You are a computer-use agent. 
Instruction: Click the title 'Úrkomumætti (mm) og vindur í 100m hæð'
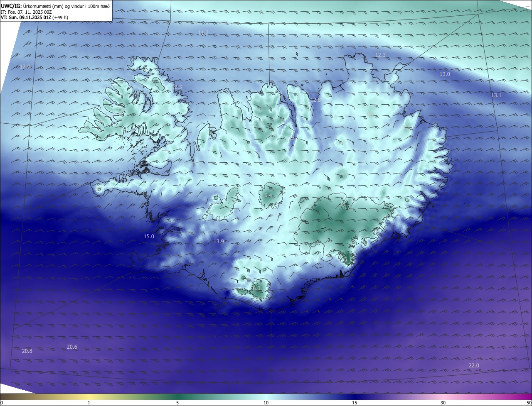coord(66,6)
